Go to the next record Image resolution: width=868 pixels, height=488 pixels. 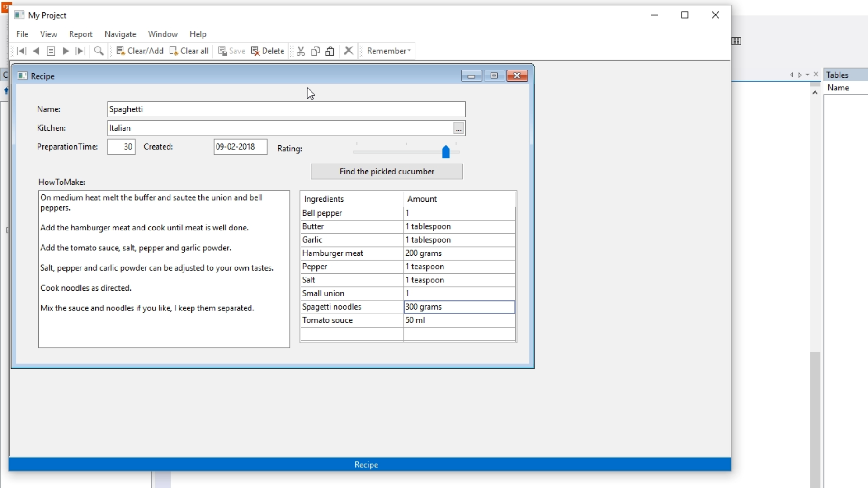pyautogui.click(x=66, y=51)
